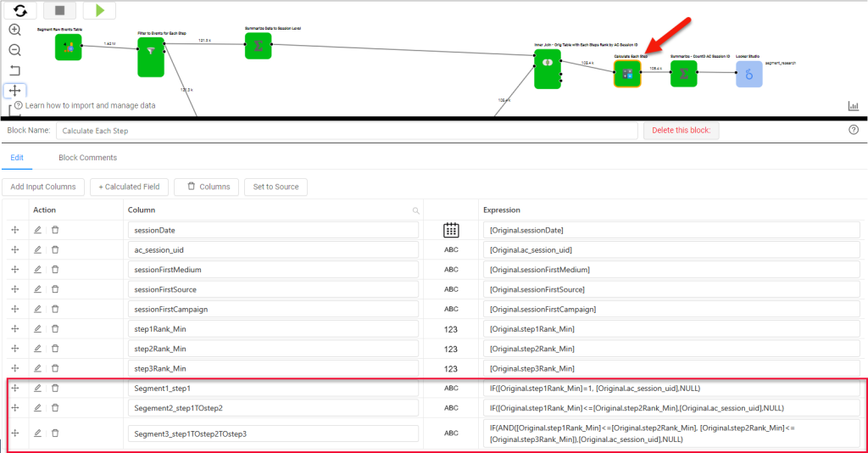Screen dimensions: 868x453
Task: Change ABC type of ac_session_uid
Action: (x=451, y=249)
